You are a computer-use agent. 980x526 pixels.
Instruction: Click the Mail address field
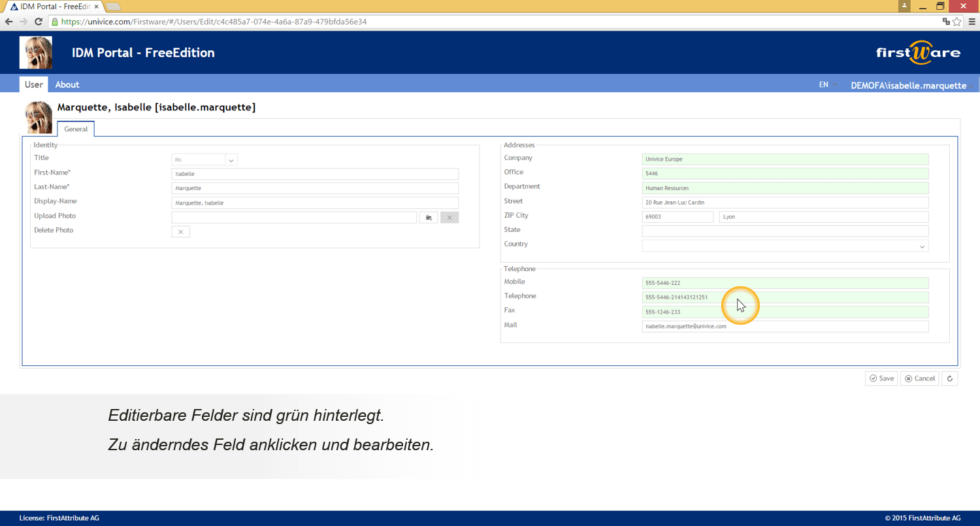tap(785, 326)
